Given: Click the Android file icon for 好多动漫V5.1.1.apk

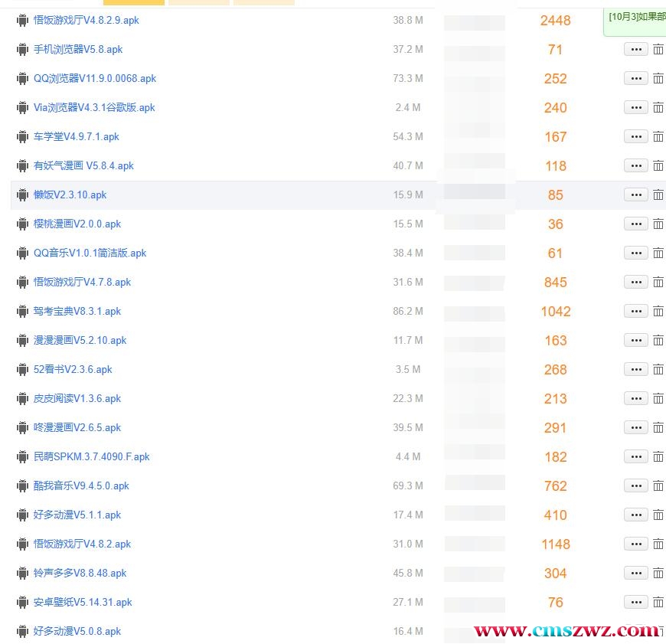Looking at the screenshot, I should [22, 515].
